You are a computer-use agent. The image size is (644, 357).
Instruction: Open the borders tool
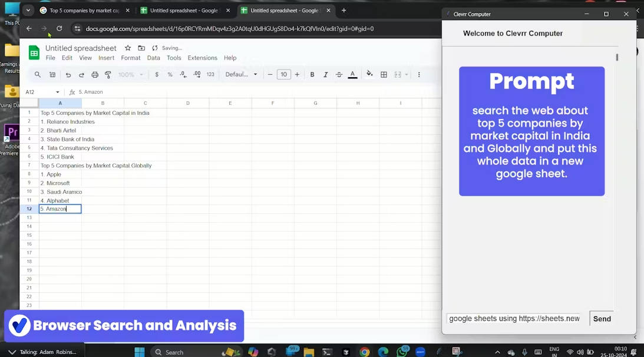tap(384, 75)
